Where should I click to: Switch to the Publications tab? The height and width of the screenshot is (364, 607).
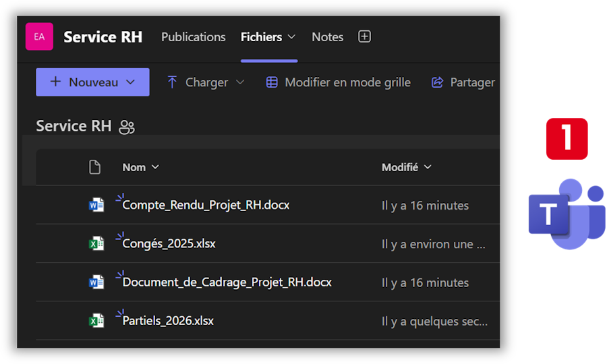[193, 37]
